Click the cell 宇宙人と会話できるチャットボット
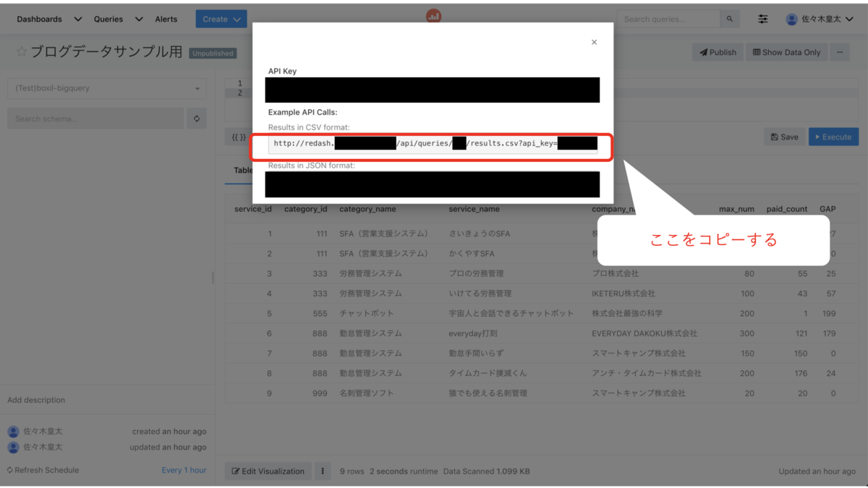The image size is (868, 488). click(x=511, y=314)
